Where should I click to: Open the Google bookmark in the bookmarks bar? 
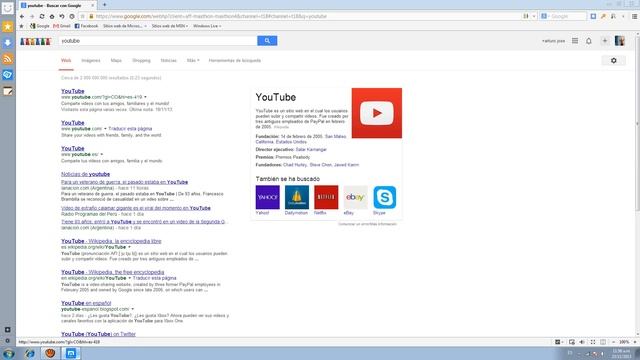pos(40,26)
